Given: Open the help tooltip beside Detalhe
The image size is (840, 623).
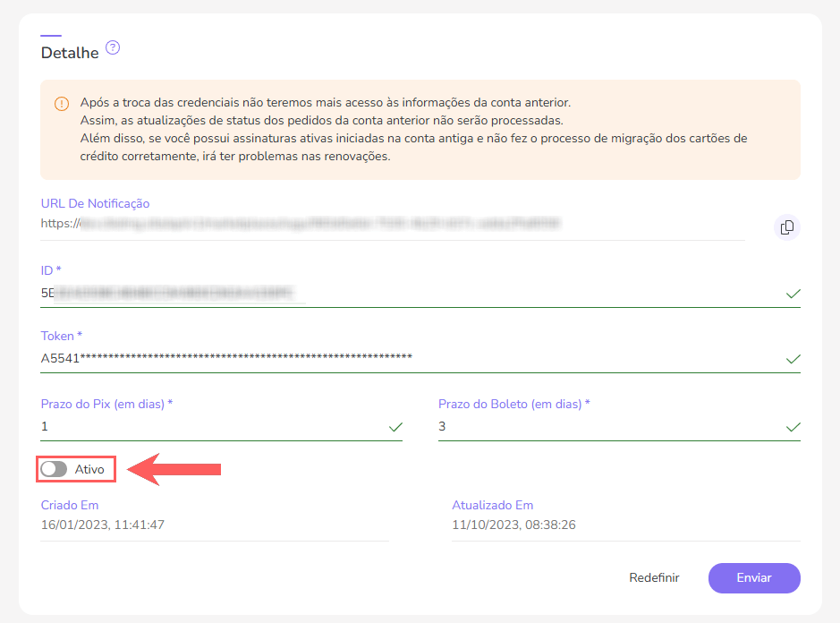Looking at the screenshot, I should pos(112,49).
